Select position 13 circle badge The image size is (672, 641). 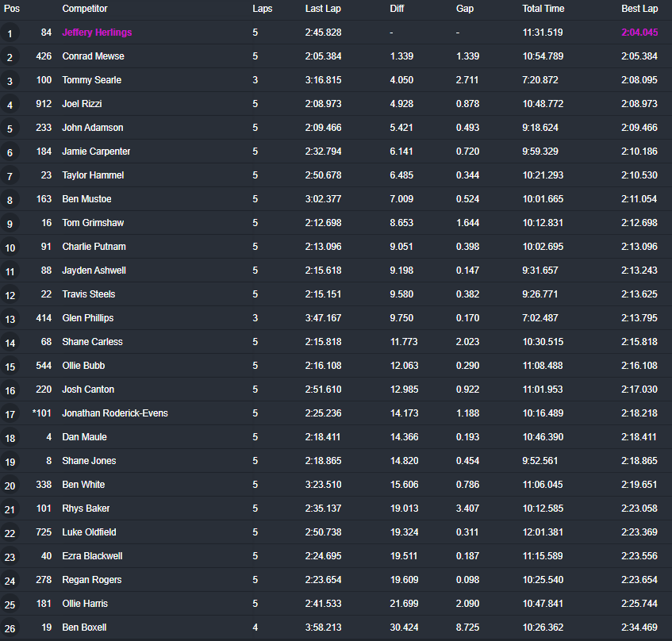[10, 319]
